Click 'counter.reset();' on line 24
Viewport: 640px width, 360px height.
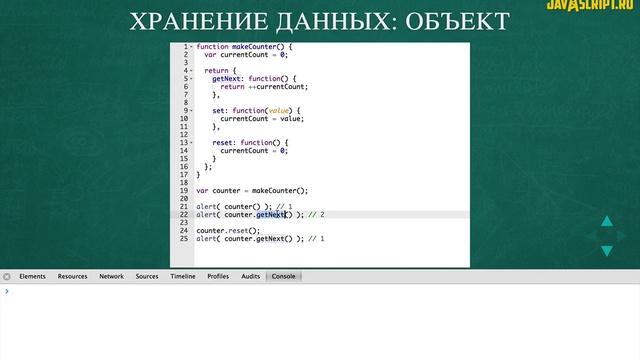(228, 231)
